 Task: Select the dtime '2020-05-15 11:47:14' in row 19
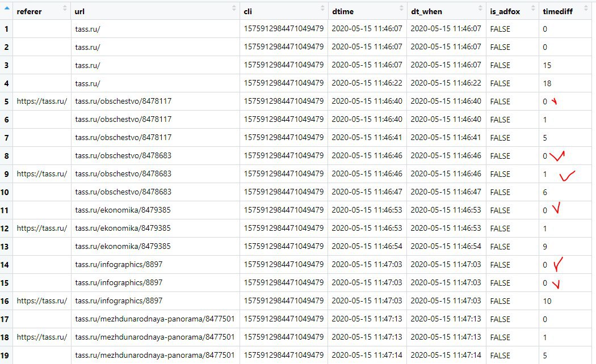click(x=367, y=355)
